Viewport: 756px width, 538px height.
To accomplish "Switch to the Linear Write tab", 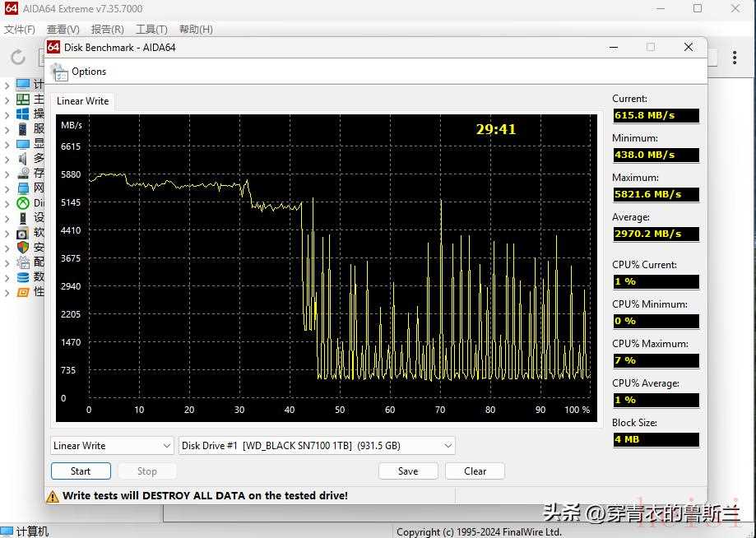I will [82, 101].
